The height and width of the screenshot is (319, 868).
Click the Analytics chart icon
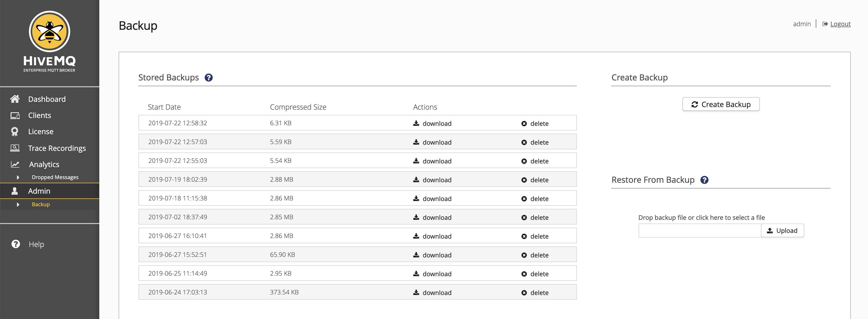click(15, 164)
